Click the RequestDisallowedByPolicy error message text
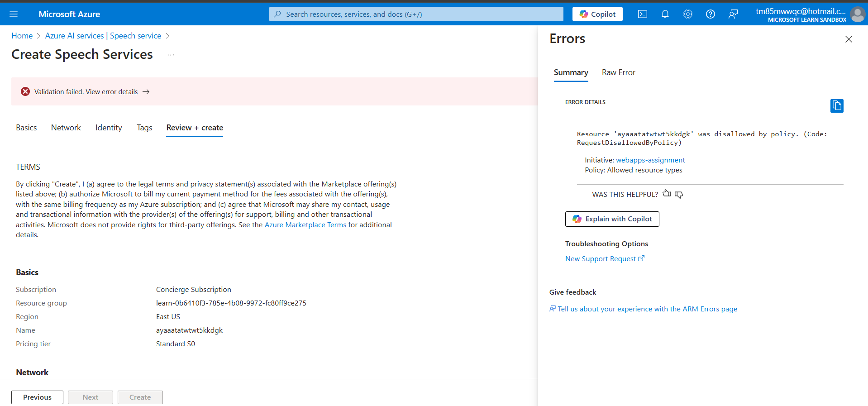 click(x=702, y=138)
